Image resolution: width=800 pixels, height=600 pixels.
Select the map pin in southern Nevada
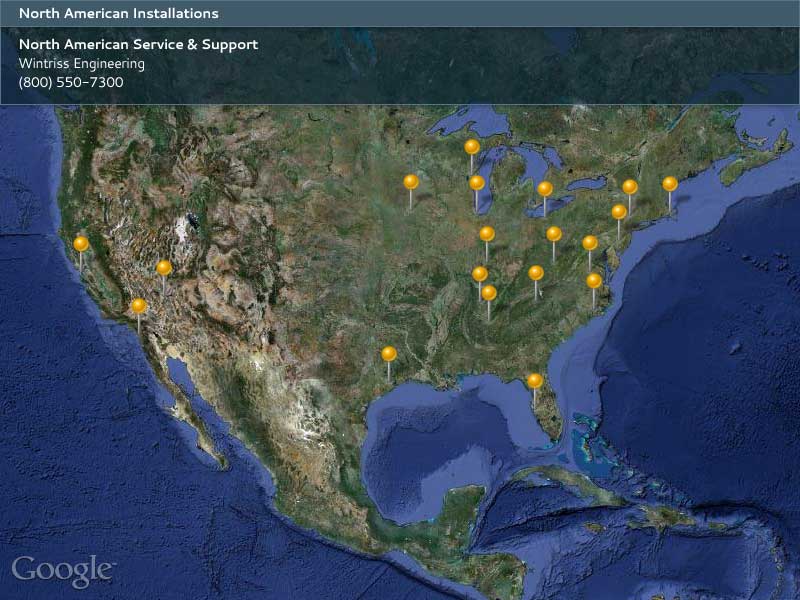coord(164,268)
